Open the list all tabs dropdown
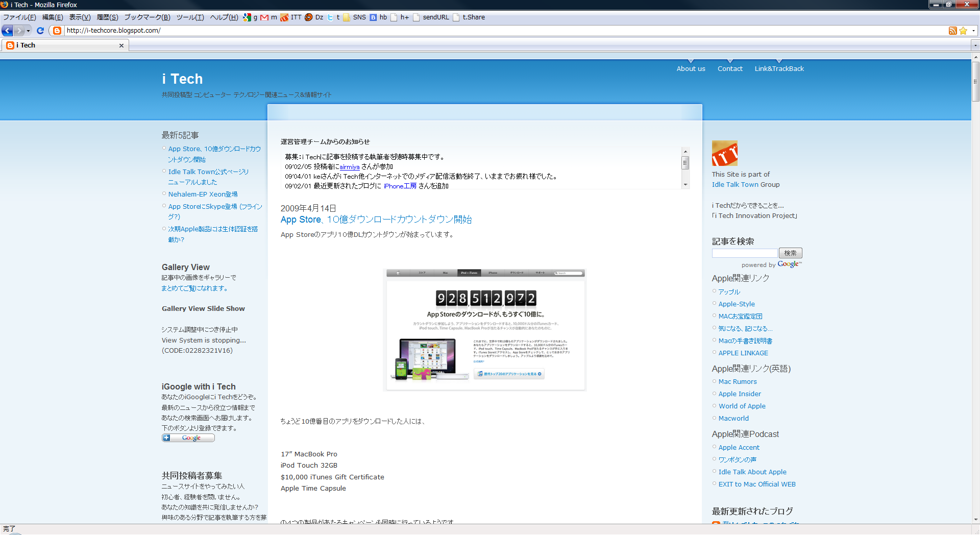The width and height of the screenshot is (980, 535). (975, 45)
